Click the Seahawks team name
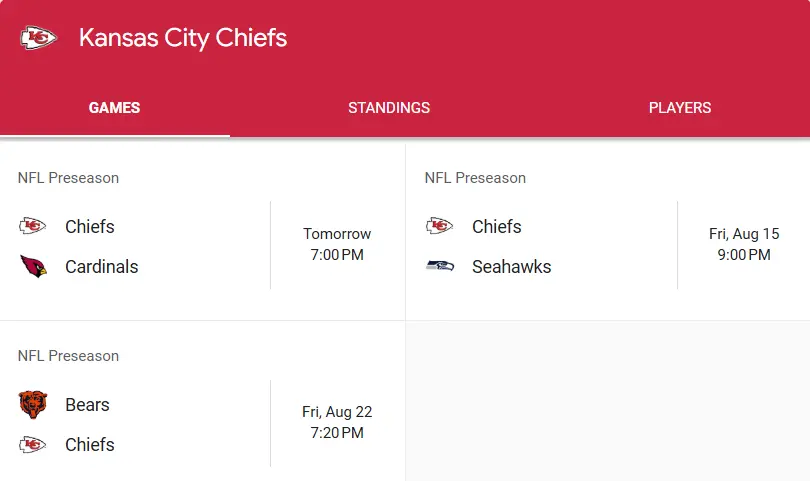 click(511, 267)
